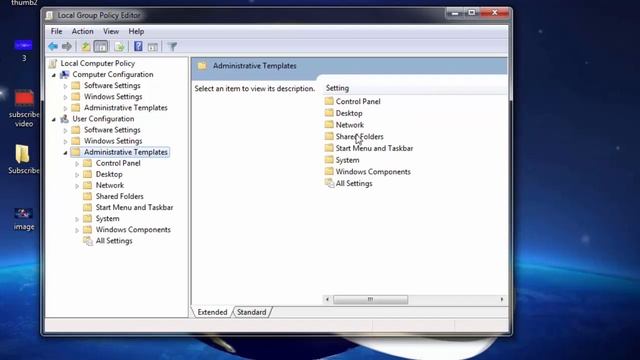640x360 pixels.
Task: Select Desktop node in the left tree
Action: click(109, 174)
